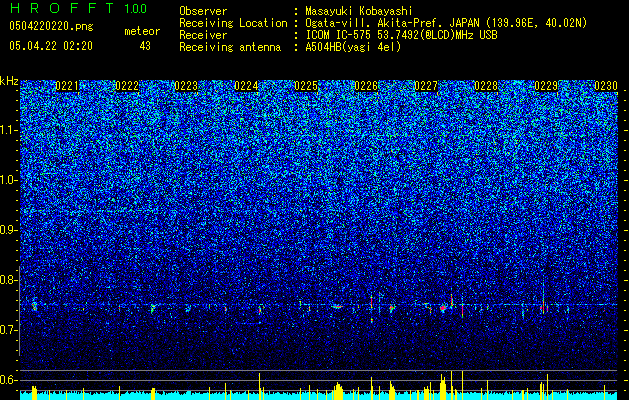Screen dimensions: 629x400
Task: Click the tall vertical echo near 0229
Action: (x=544, y=294)
